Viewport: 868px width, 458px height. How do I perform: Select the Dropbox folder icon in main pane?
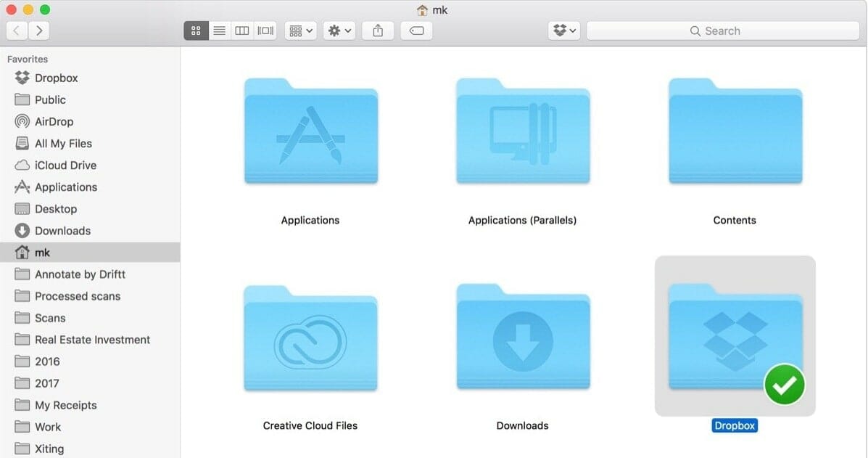[x=735, y=337]
